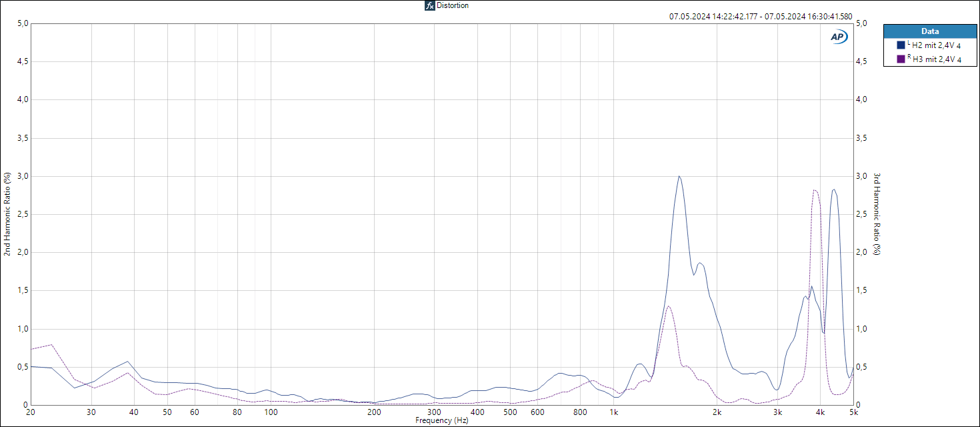Click the "100" frequency axis label
This screenshot has width=980, height=427.
coord(271,412)
